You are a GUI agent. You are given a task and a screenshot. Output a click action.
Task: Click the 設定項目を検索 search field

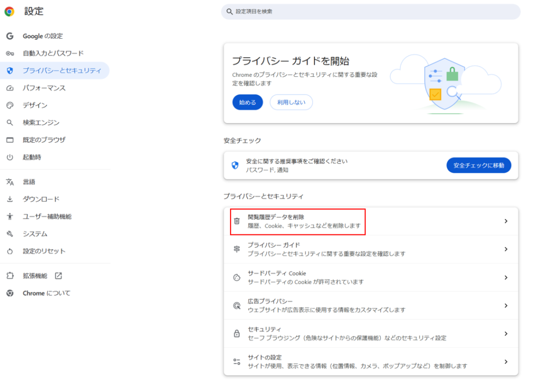(x=371, y=12)
